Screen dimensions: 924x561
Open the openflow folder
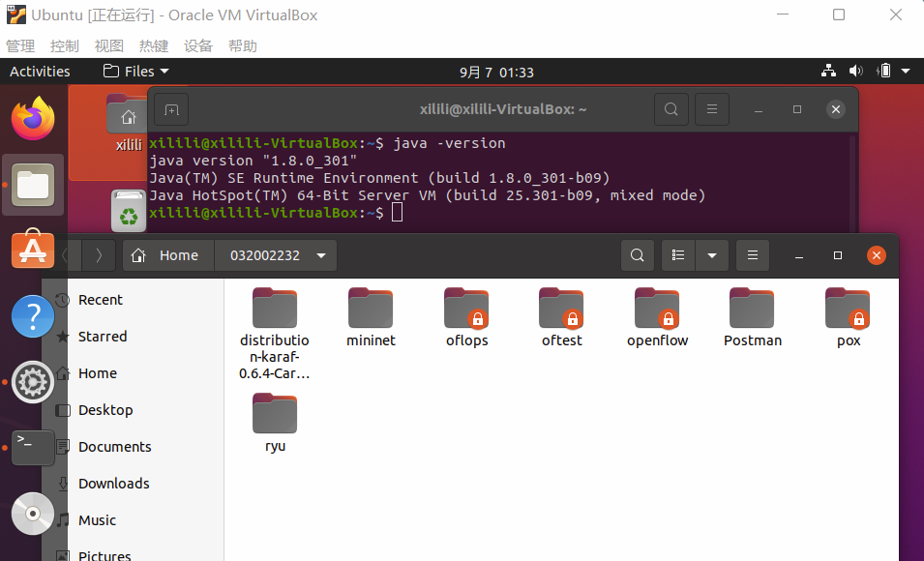click(657, 318)
